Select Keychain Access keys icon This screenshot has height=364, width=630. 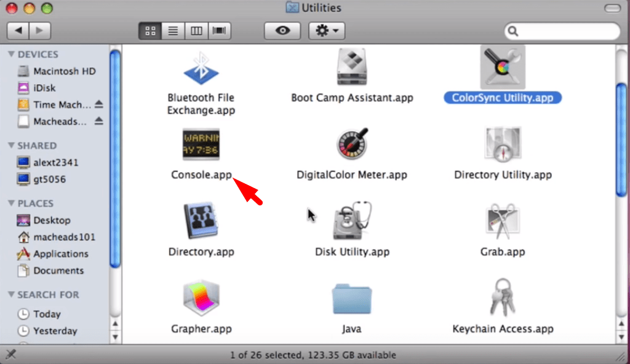tap(503, 298)
